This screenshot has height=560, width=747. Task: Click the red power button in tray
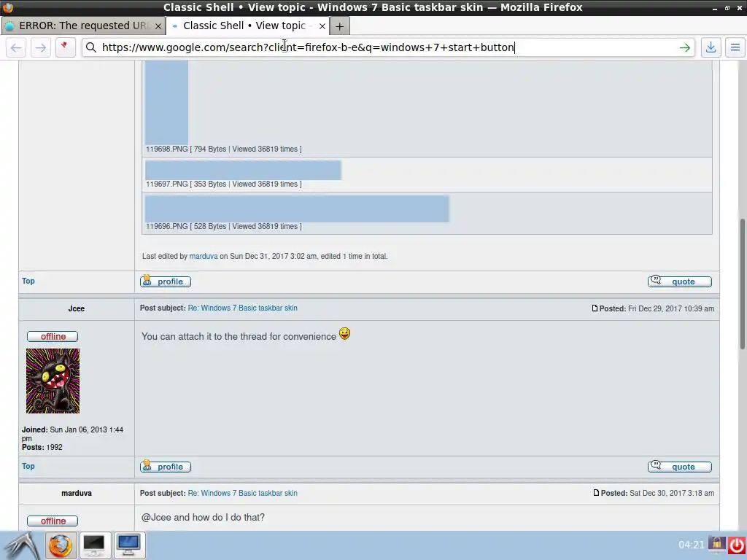click(x=737, y=545)
